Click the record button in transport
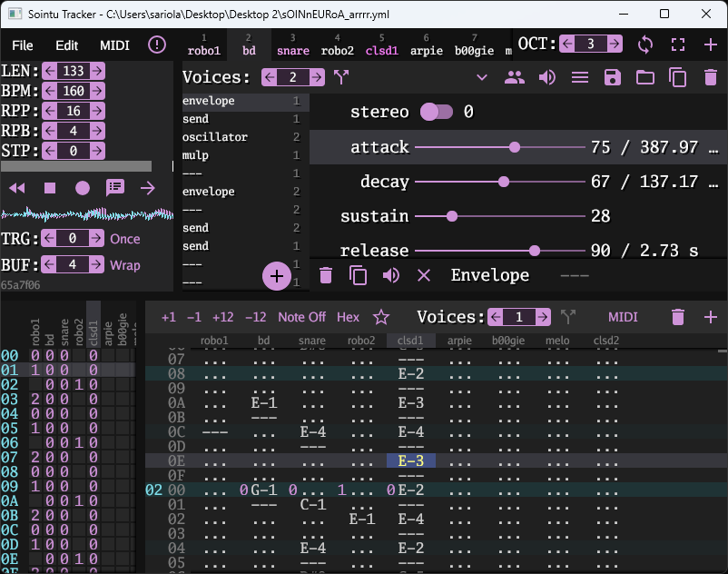 click(x=83, y=188)
